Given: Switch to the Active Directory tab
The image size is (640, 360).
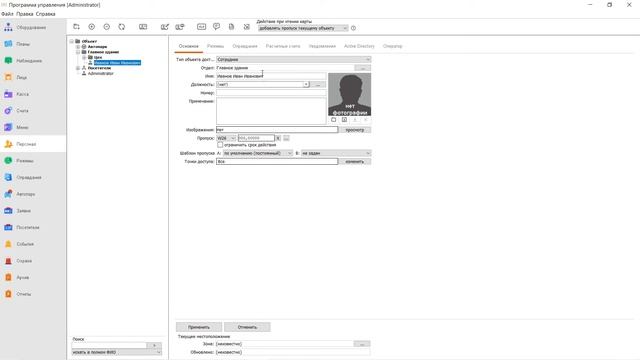Looking at the screenshot, I should click(x=359, y=46).
